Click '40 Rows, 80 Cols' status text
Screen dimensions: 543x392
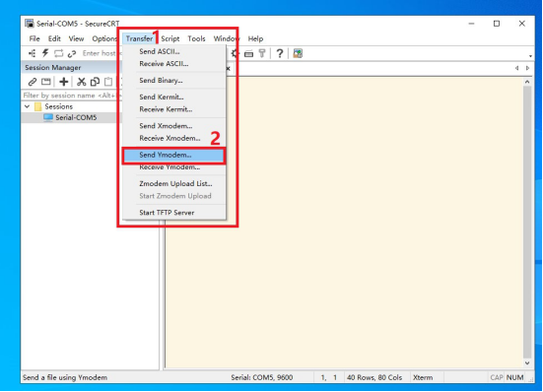click(374, 377)
